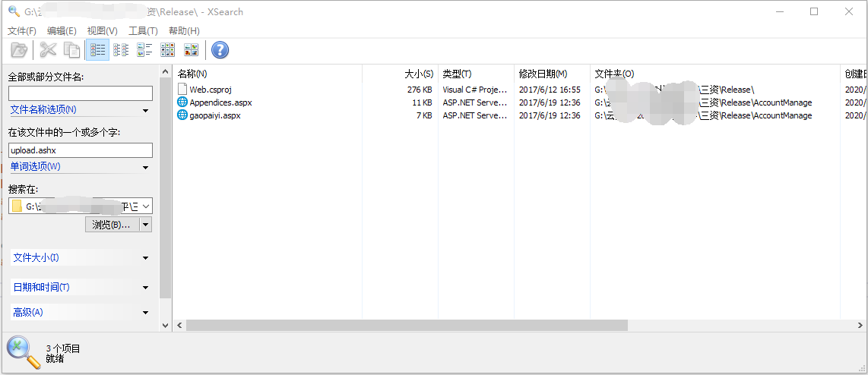Open dropdown arrow beside 浏览(B) button
Viewport: 868px width, 375px height.
[146, 225]
